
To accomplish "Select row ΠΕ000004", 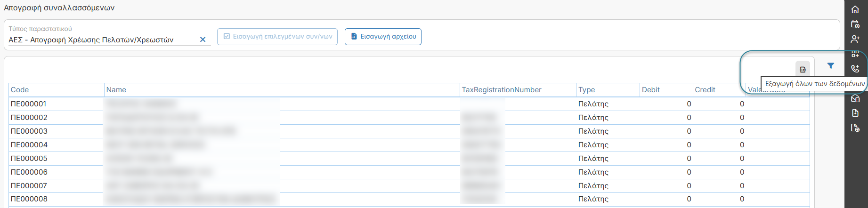I will (x=409, y=145).
